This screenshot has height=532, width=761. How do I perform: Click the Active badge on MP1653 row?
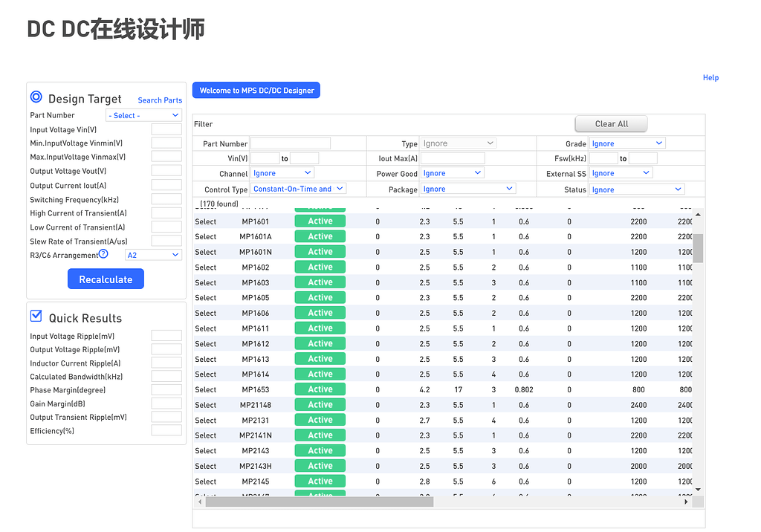[x=320, y=389]
